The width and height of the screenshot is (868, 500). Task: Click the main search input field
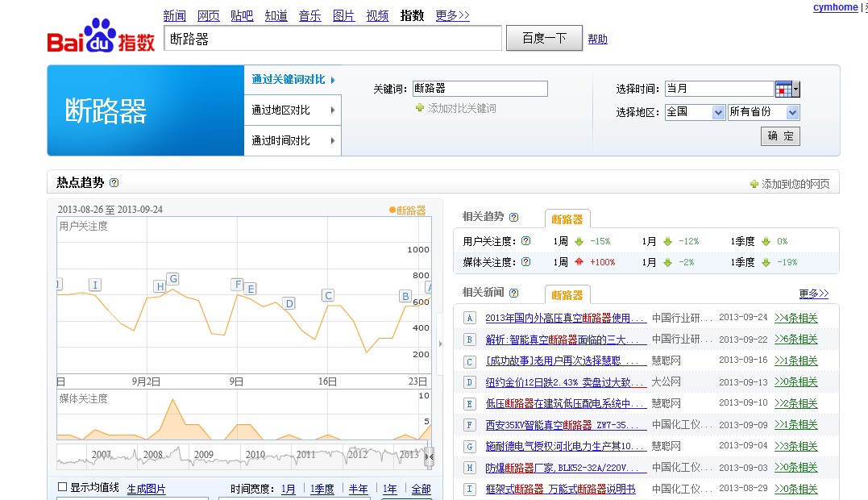click(x=333, y=39)
